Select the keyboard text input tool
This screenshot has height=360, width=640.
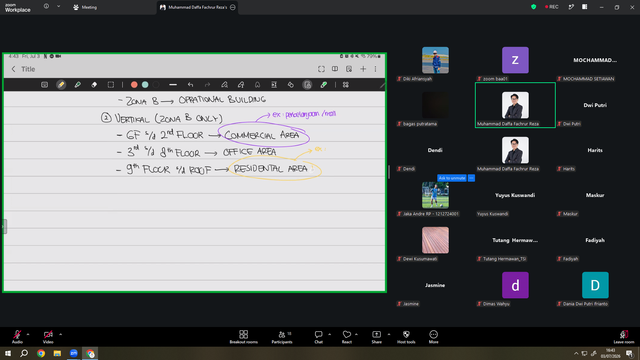[44, 85]
